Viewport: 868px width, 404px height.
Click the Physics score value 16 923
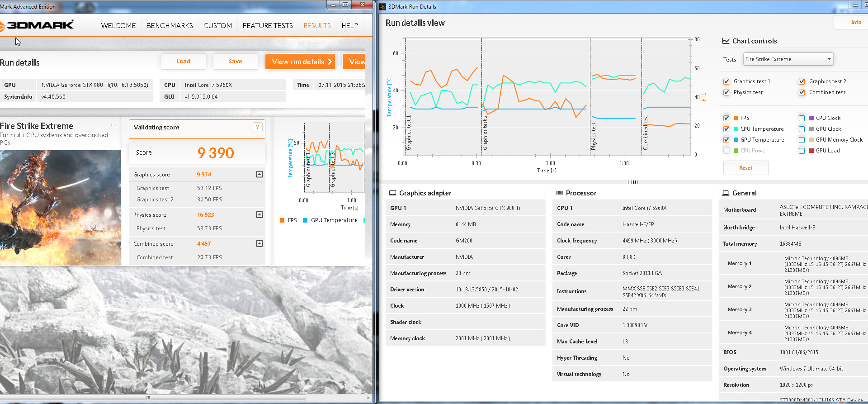(x=206, y=215)
